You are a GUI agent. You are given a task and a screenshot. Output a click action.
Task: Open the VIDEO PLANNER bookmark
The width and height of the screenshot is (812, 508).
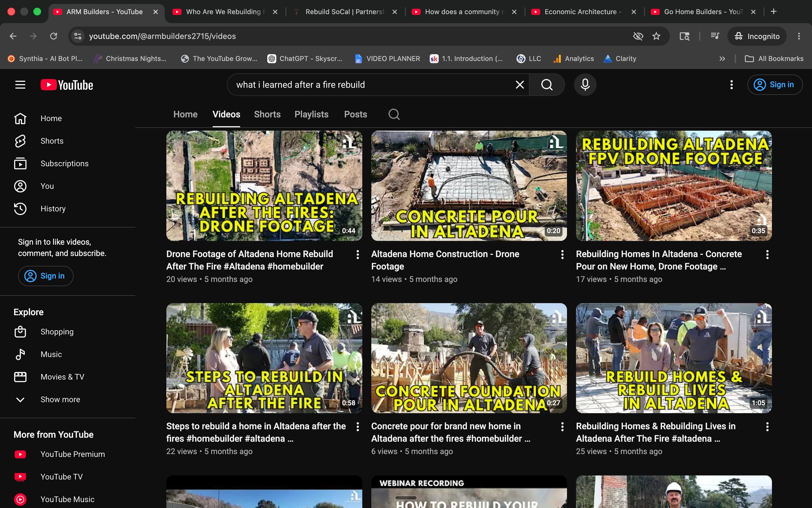pyautogui.click(x=387, y=59)
